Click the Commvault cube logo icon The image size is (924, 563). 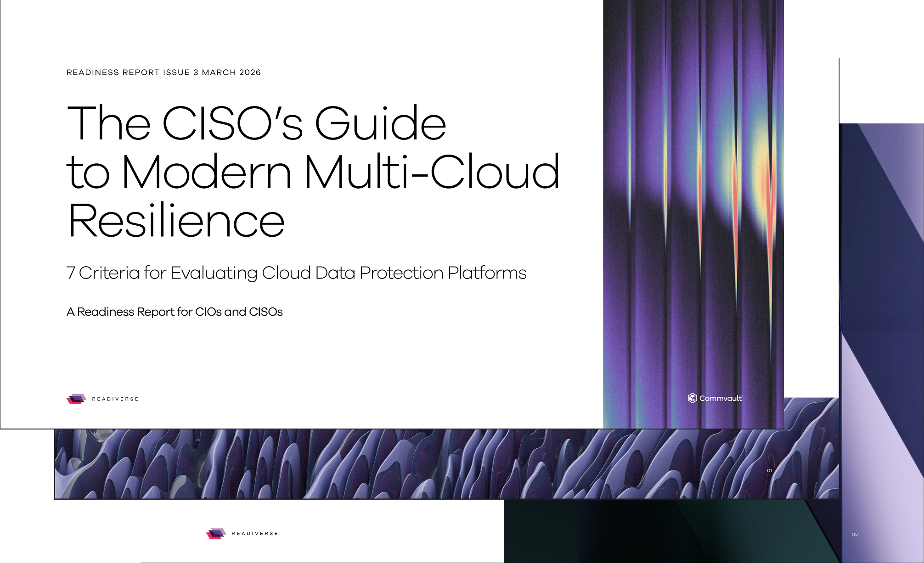[x=692, y=398]
